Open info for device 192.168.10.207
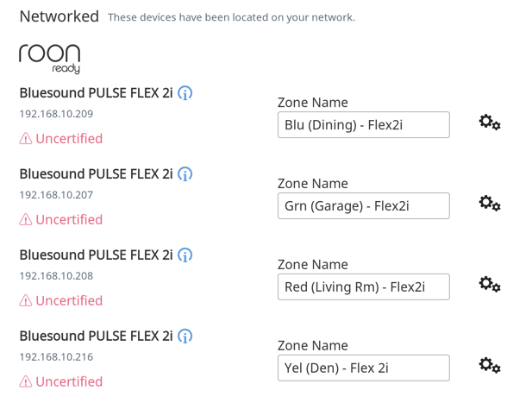 [185, 174]
